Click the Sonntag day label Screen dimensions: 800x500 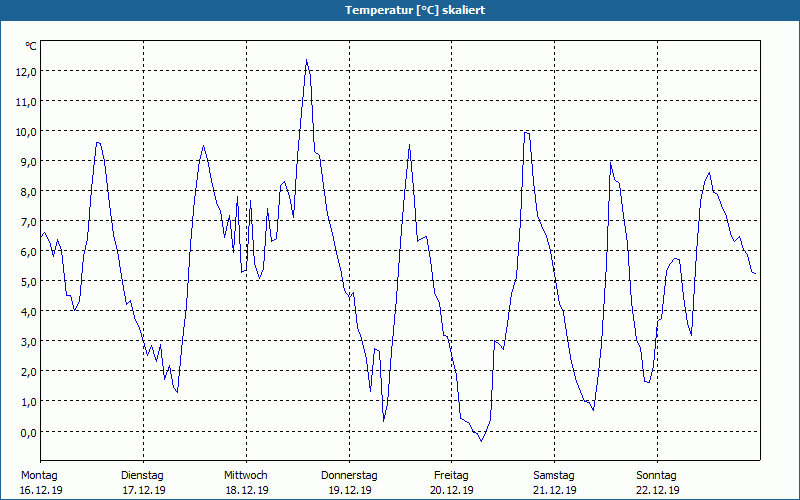pyautogui.click(x=657, y=476)
